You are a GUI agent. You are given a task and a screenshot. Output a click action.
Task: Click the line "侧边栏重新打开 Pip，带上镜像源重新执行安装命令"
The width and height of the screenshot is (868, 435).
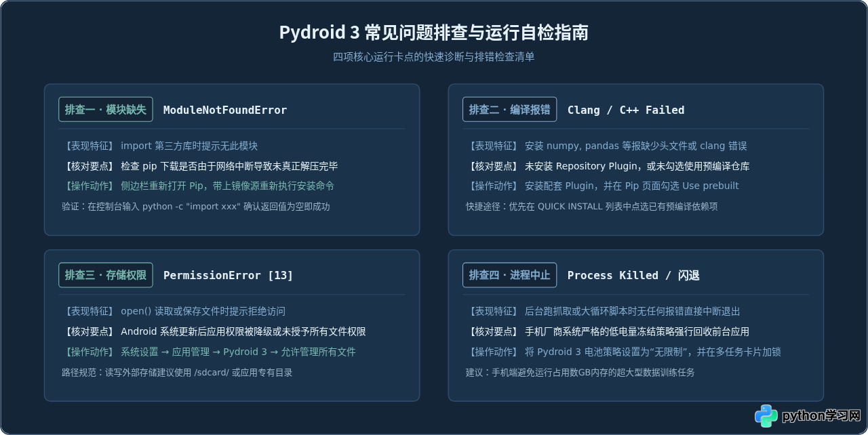click(x=227, y=186)
